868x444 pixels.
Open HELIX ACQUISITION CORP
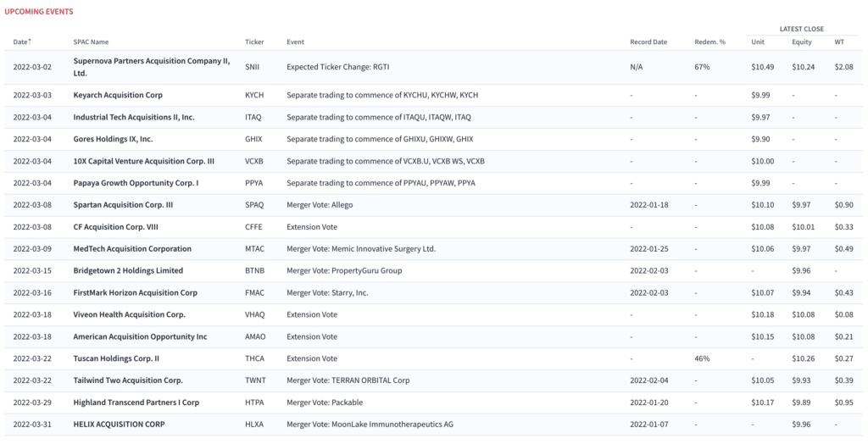(119, 424)
